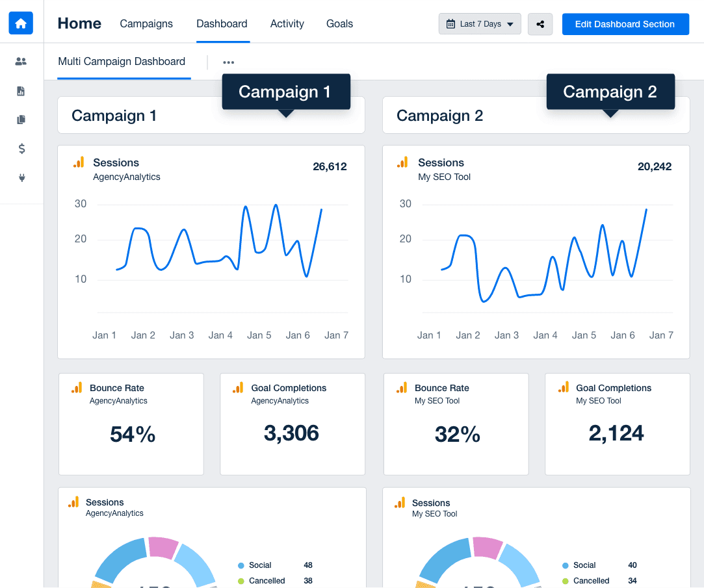Open the dashboard tabs overflow menu
704x588 pixels.
[228, 62]
